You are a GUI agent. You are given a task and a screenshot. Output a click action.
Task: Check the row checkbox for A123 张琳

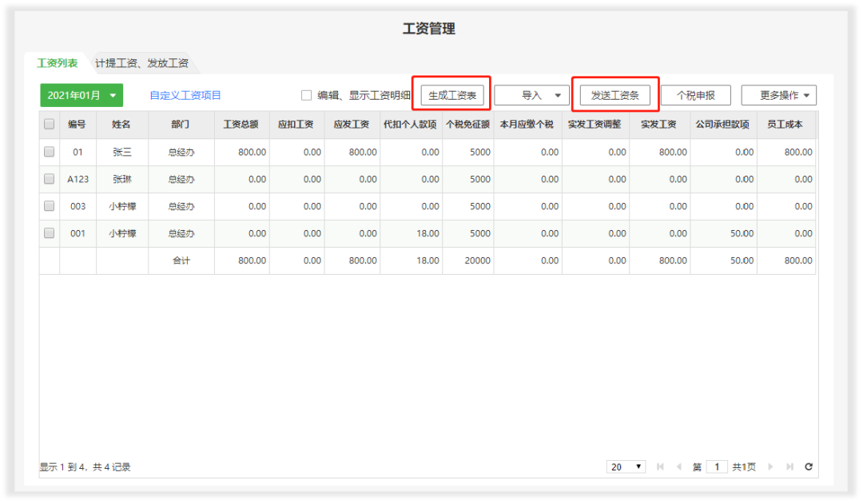tap(49, 179)
